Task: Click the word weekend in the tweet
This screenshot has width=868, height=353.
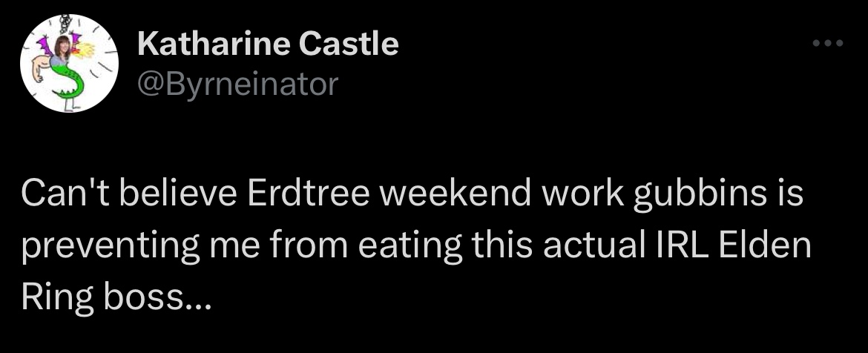Action: [x=453, y=194]
